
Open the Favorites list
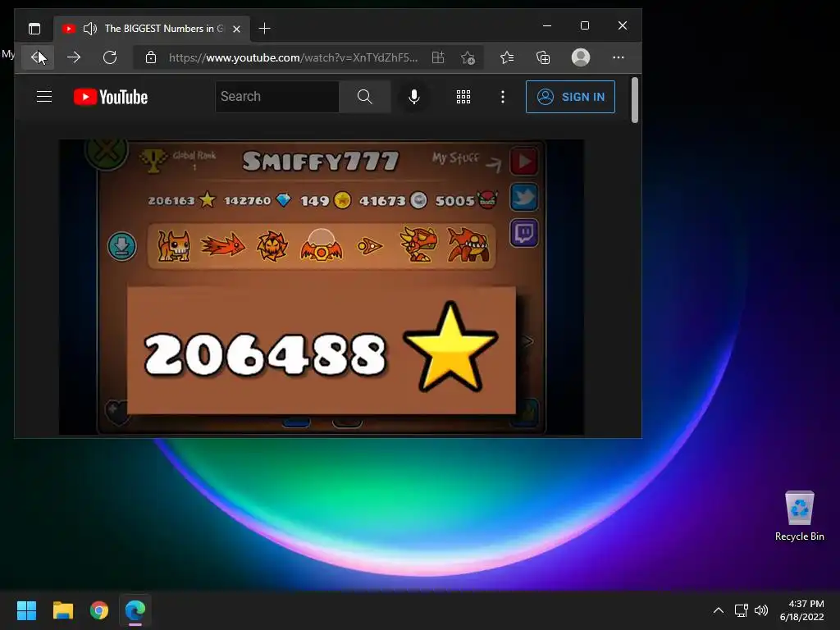click(x=507, y=57)
